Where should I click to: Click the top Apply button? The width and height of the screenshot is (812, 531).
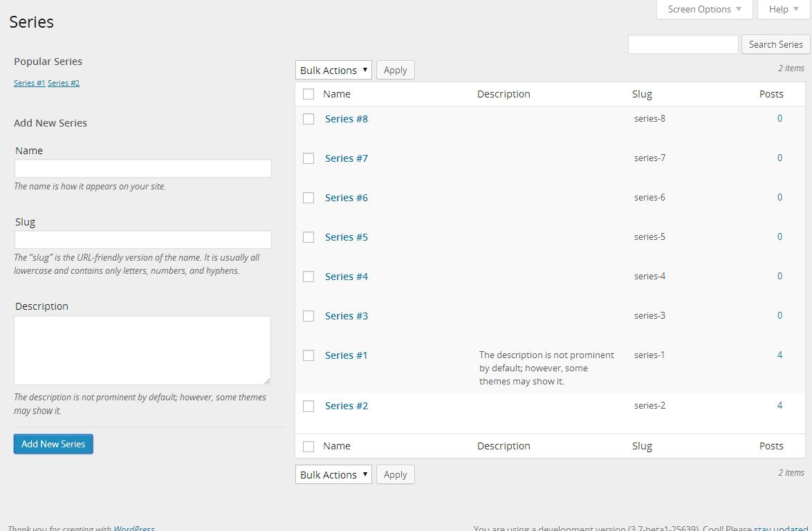coord(395,70)
